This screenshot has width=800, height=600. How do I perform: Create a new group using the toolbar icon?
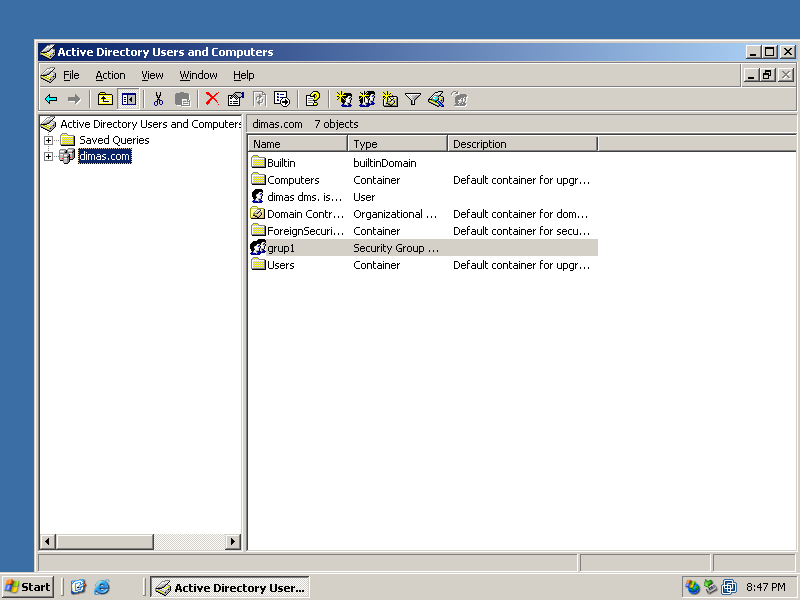[367, 99]
